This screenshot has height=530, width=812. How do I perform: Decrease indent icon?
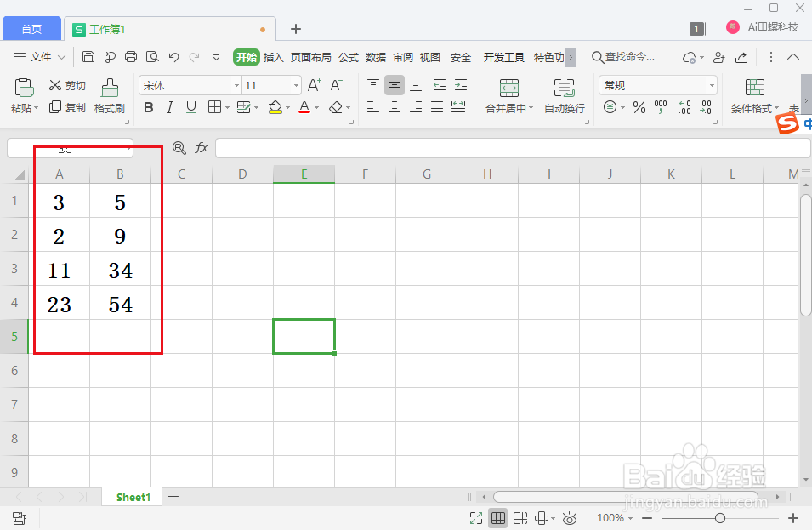pos(439,85)
